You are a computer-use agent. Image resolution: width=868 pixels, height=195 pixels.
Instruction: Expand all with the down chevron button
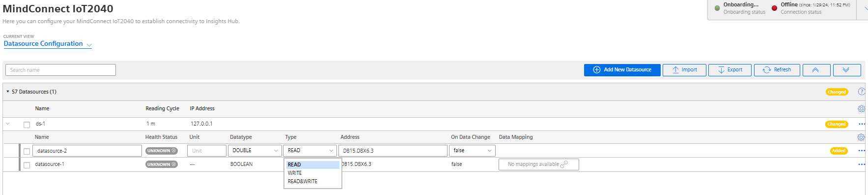coord(847,70)
